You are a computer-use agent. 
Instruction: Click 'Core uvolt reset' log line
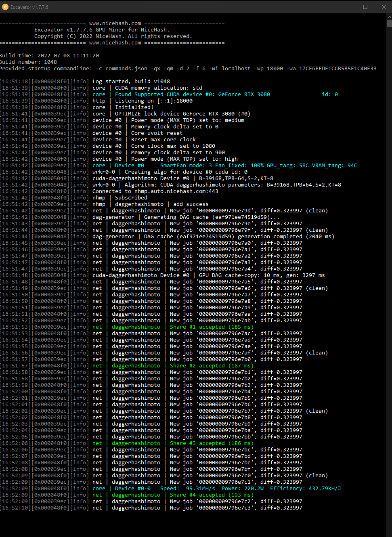point(91,133)
